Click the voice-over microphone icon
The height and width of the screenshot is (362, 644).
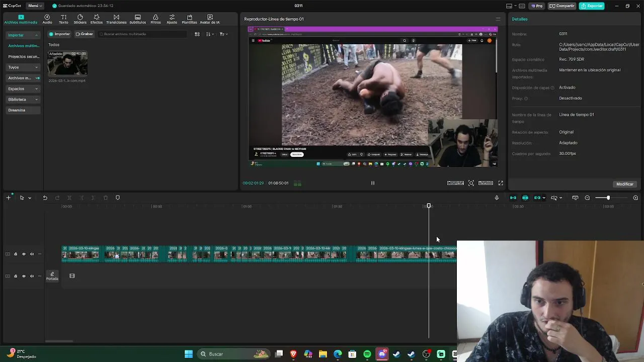click(497, 198)
